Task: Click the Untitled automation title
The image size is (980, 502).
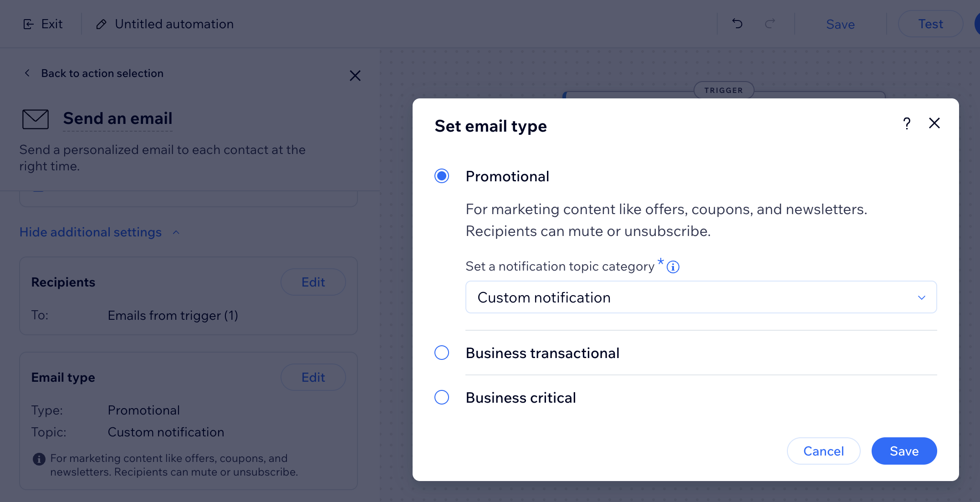Action: click(x=174, y=24)
